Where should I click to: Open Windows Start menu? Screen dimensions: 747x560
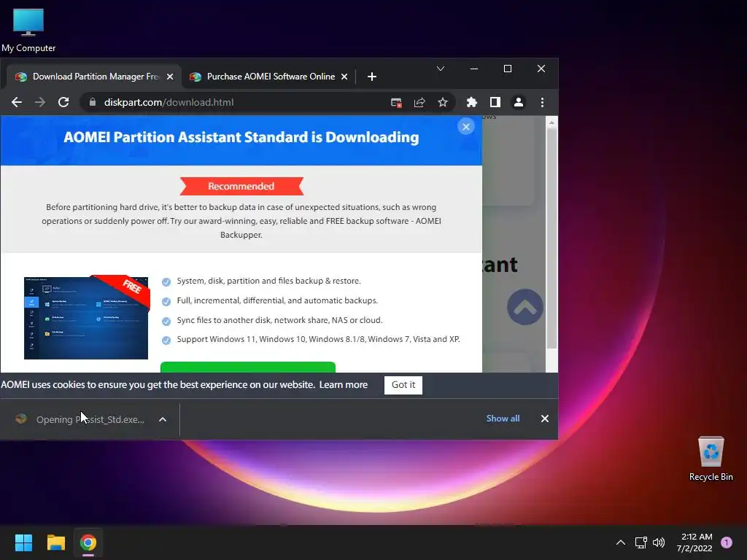click(23, 542)
